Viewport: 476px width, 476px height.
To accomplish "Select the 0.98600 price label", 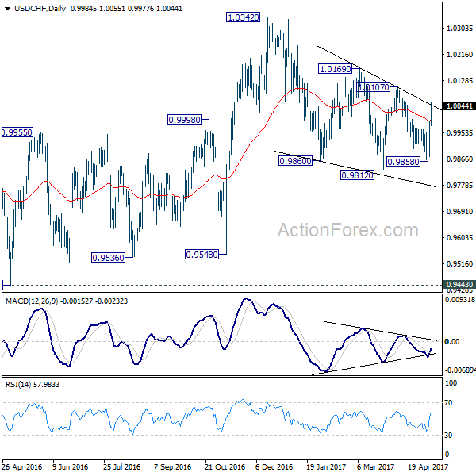I will (x=295, y=160).
